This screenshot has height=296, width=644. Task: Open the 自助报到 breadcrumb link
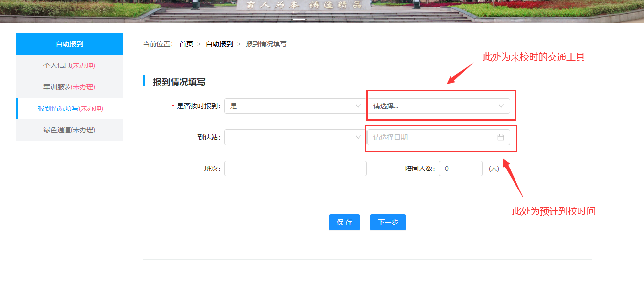point(219,44)
